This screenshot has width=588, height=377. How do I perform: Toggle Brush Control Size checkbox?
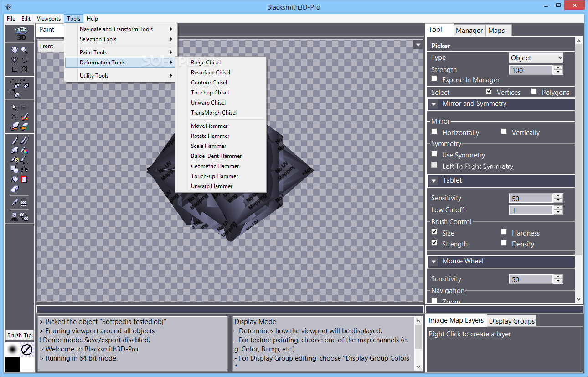point(434,232)
